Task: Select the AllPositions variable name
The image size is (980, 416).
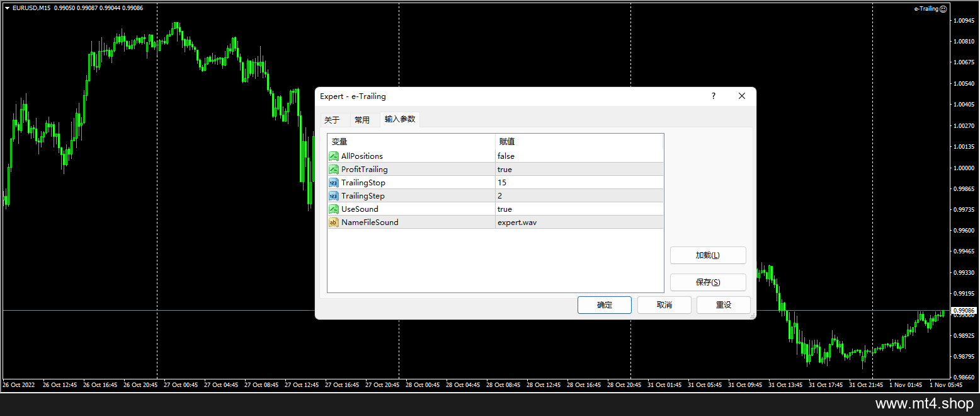Action: pyautogui.click(x=362, y=156)
